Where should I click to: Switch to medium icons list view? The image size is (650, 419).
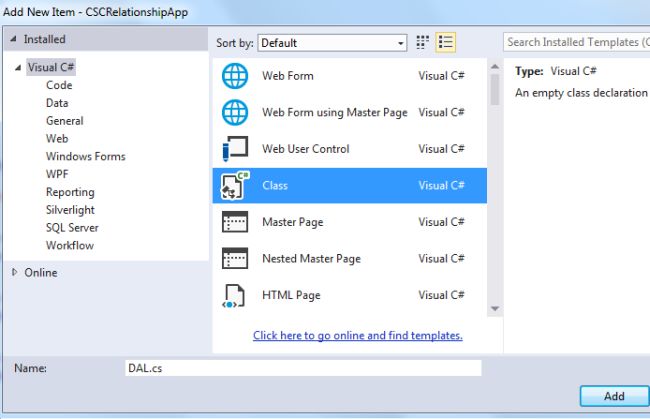(x=446, y=42)
